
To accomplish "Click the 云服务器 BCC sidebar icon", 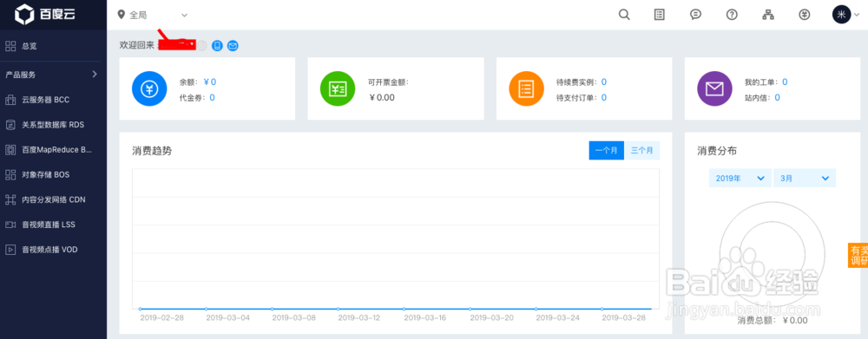I will point(10,100).
